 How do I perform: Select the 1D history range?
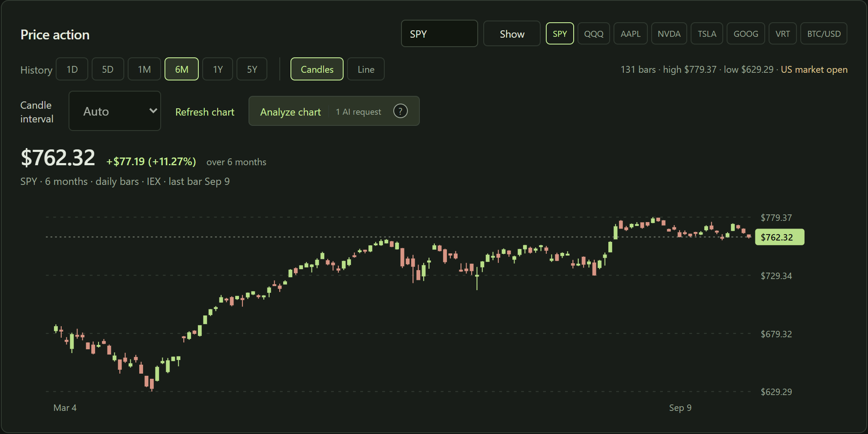(x=72, y=69)
